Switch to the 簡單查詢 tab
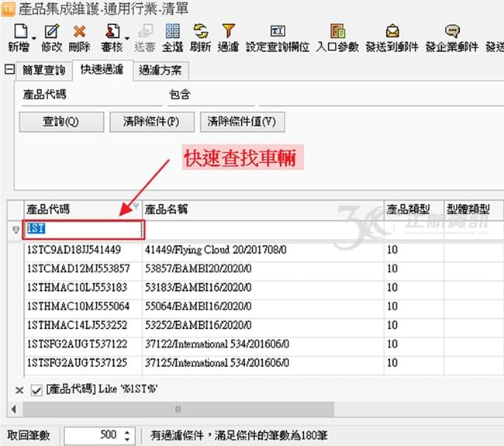 (43, 70)
